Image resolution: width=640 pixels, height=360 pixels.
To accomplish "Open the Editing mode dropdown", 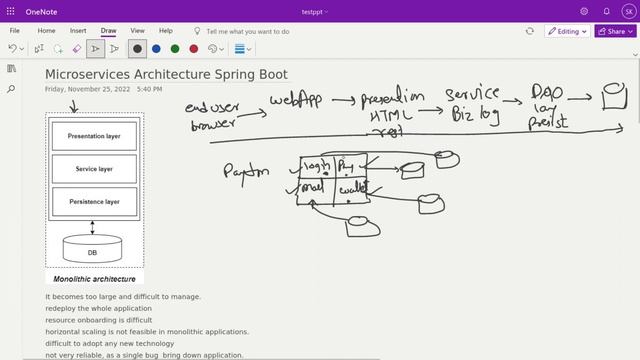I will click(567, 31).
